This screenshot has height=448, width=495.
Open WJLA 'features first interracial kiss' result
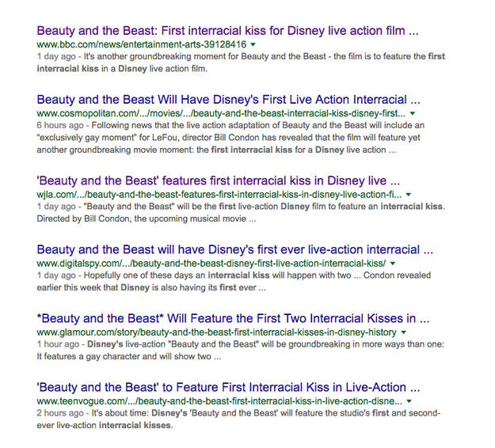tap(219, 180)
